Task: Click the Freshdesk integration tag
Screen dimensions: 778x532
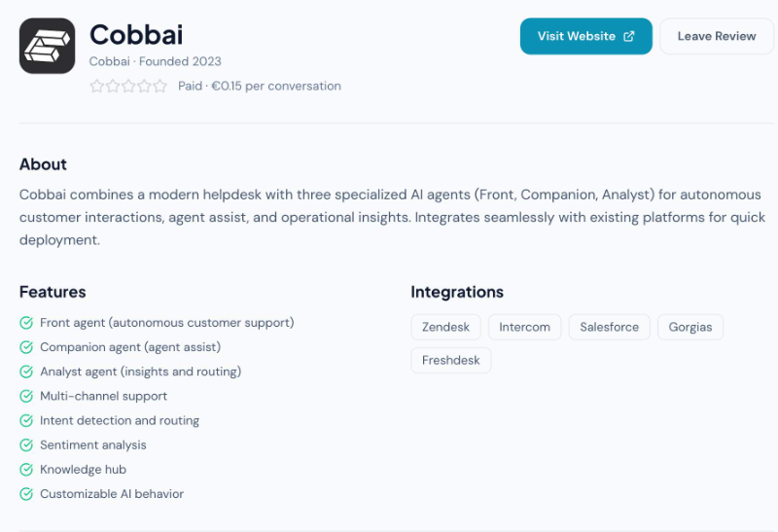Action: point(451,360)
